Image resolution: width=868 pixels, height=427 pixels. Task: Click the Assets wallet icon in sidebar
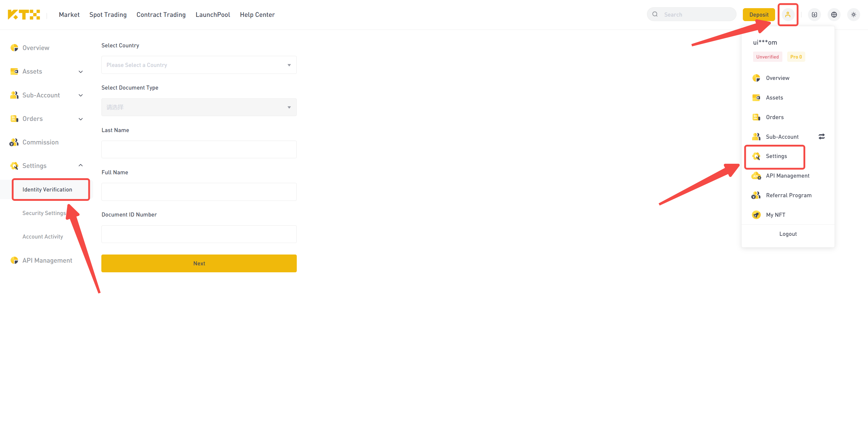point(14,71)
